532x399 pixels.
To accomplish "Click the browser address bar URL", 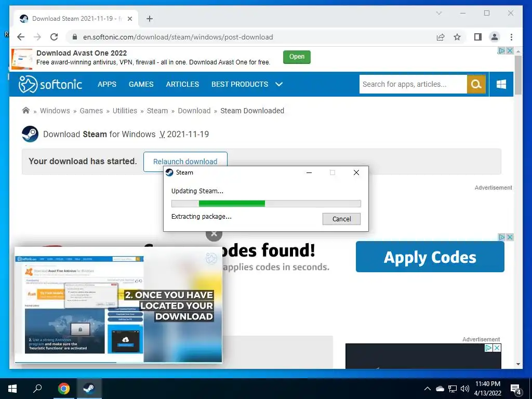I will (x=178, y=37).
